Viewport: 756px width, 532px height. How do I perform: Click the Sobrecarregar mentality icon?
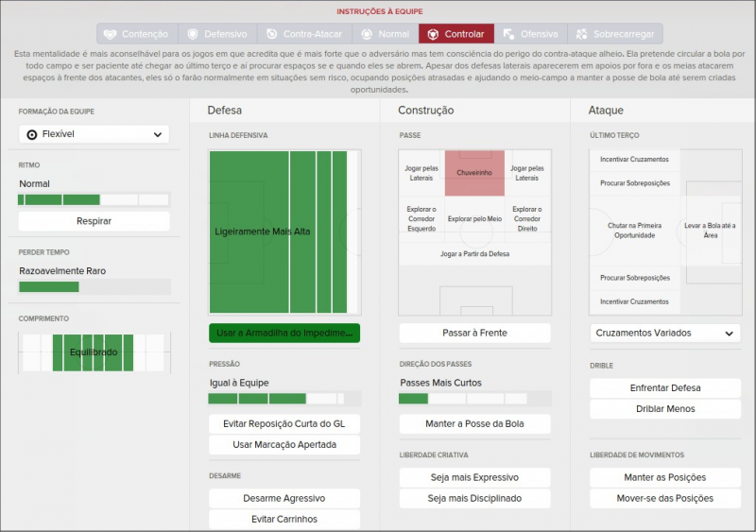point(581,34)
